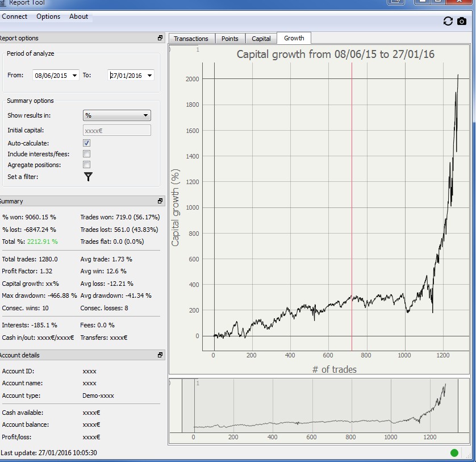The width and height of the screenshot is (476, 462).
Task: Switch to the Transactions tab
Action: [x=191, y=39]
